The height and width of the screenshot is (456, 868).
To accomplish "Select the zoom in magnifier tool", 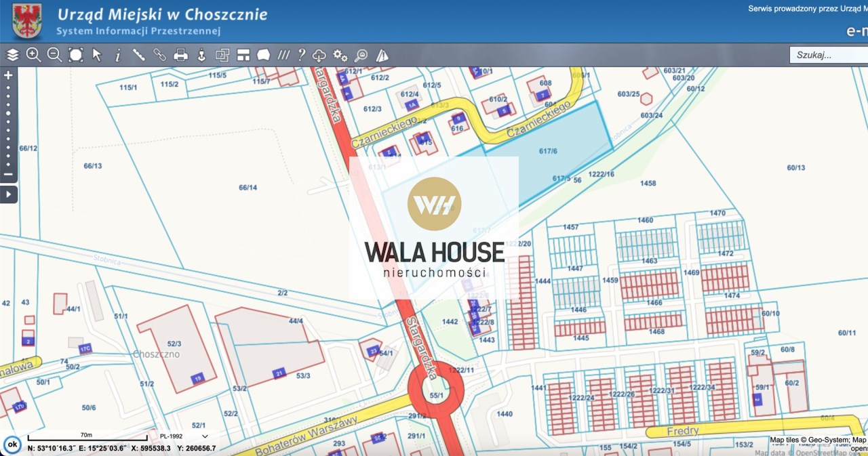I will (x=33, y=55).
